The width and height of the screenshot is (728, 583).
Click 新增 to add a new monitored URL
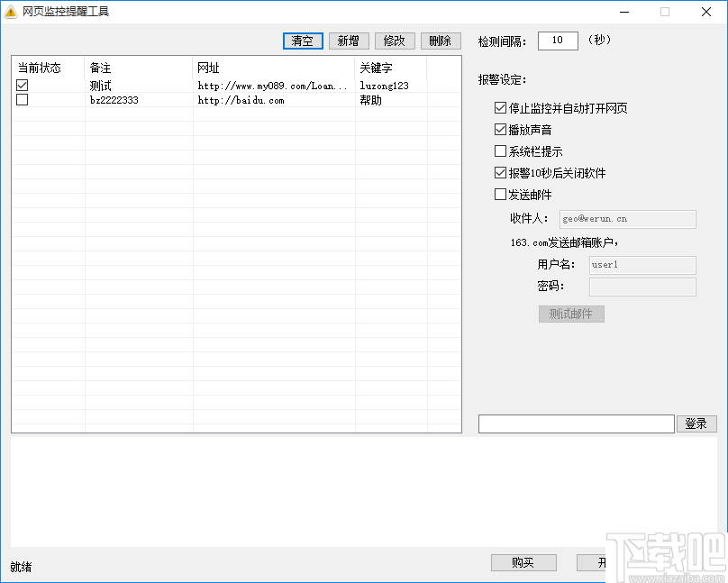[349, 41]
